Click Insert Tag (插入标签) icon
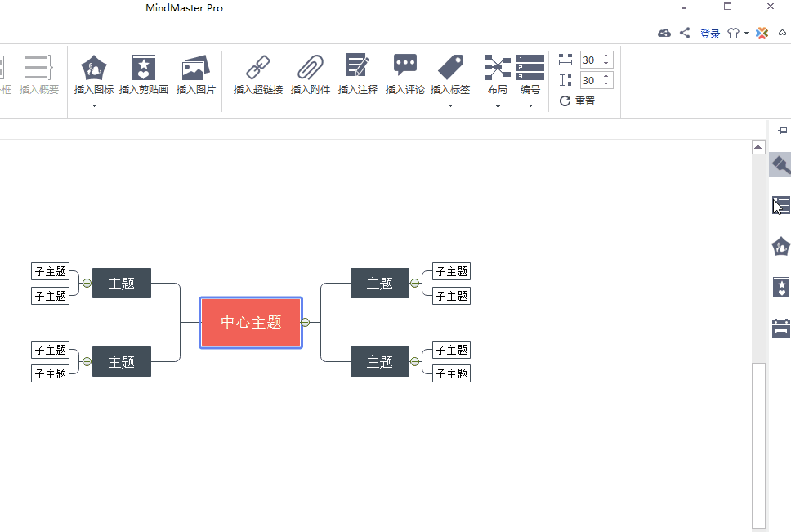The image size is (791, 532). [450, 67]
